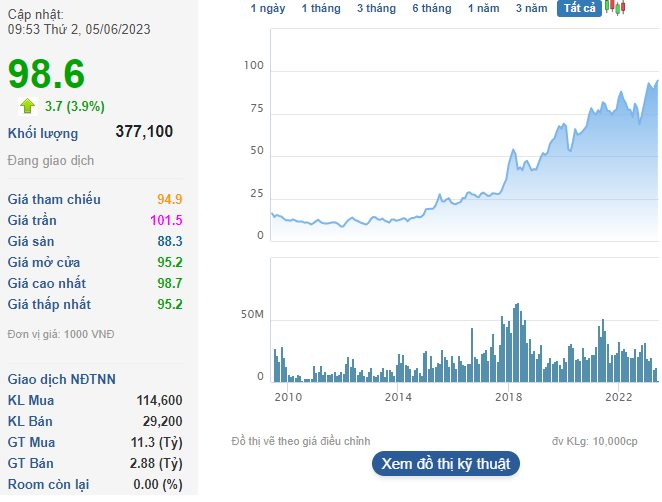Click the latest price point at chart end

(657, 81)
